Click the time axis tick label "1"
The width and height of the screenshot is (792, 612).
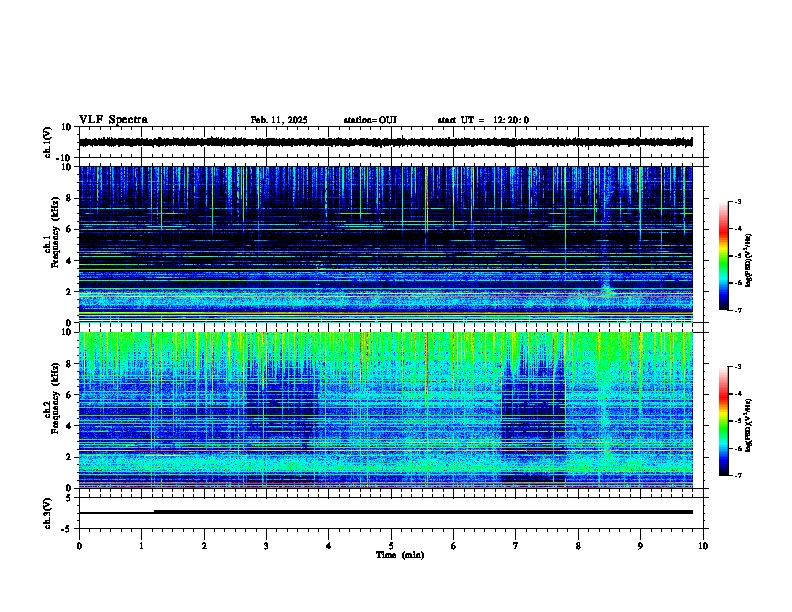click(x=141, y=546)
